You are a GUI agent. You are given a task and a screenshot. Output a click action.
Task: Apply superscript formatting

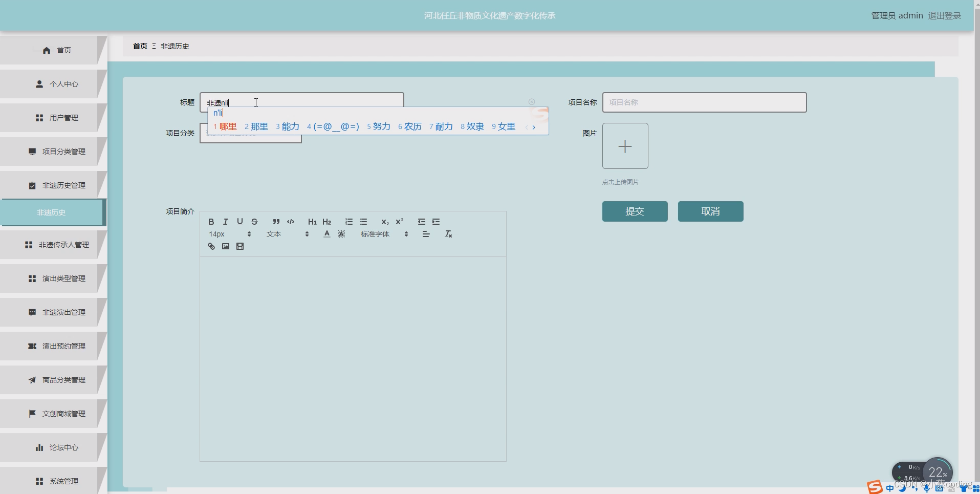[x=400, y=222]
